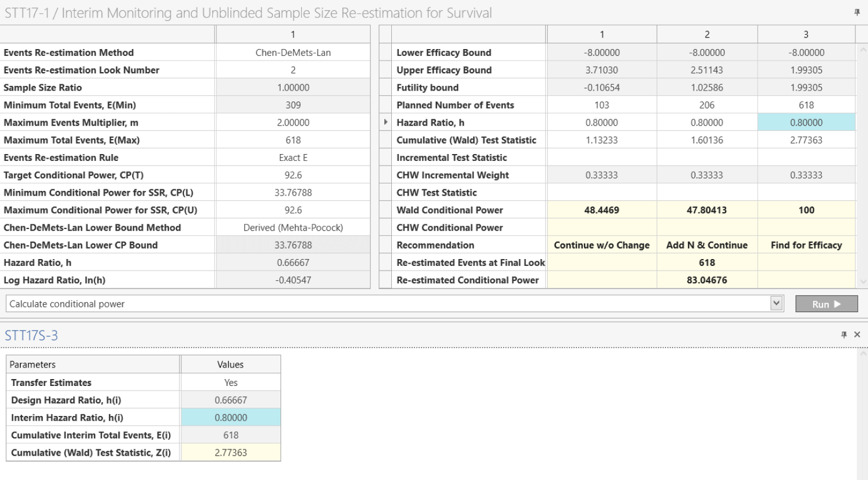Select the Target Conditional Power value 92.6
Viewport: 868px width, 480px height.
tap(292, 174)
